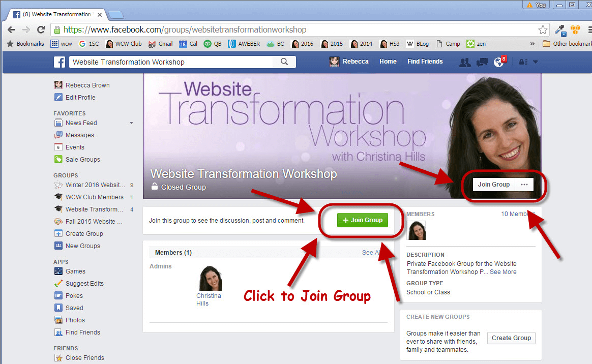592x364 pixels.
Task: Bookmark this page with the star icon
Action: (543, 30)
